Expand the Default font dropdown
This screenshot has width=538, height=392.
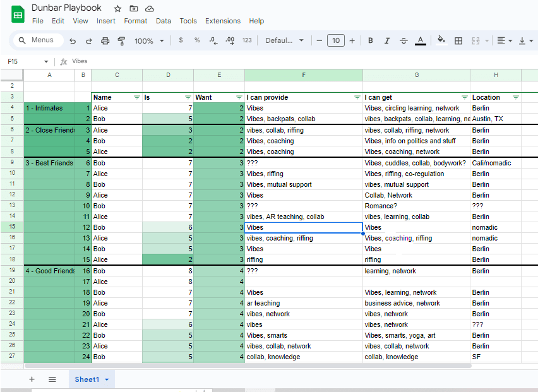(284, 40)
